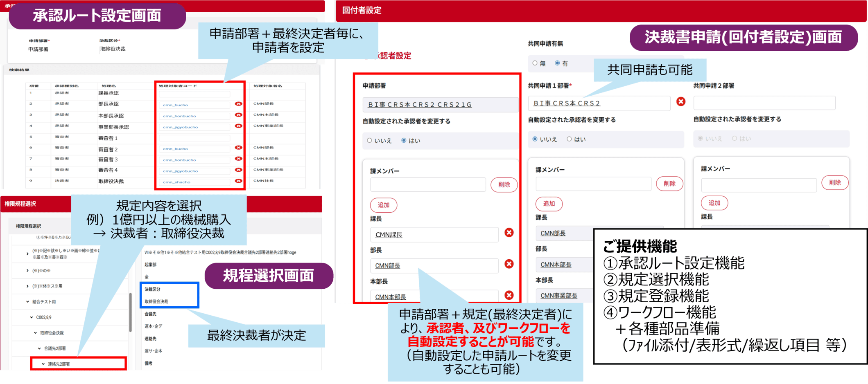Collapse the C002,8,9 tree node
The image size is (868, 384).
(32, 317)
